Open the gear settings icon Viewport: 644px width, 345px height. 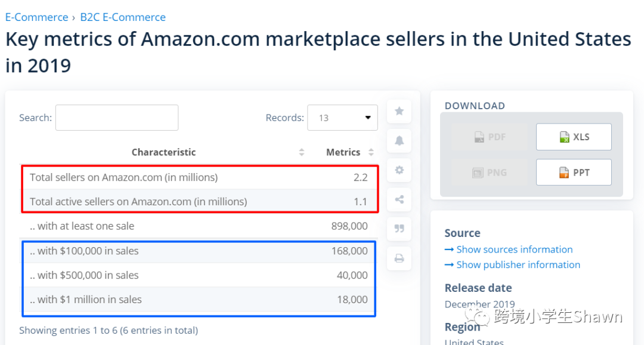click(x=399, y=170)
